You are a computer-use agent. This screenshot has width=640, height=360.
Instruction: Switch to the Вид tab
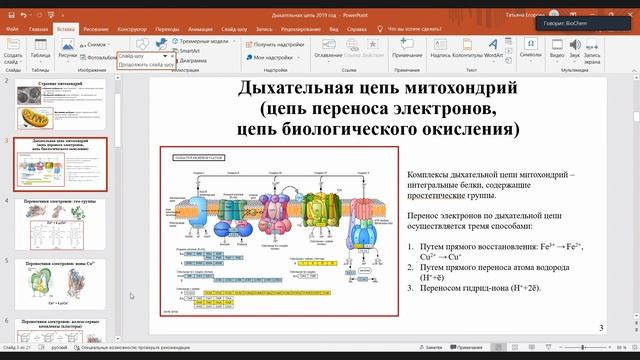(333, 29)
